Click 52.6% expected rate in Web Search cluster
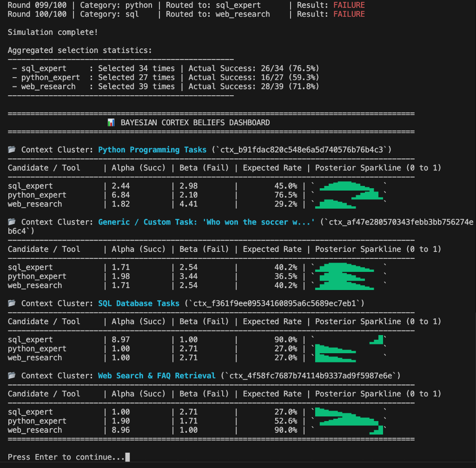Screen dimensions: 476x468 pyautogui.click(x=286, y=421)
